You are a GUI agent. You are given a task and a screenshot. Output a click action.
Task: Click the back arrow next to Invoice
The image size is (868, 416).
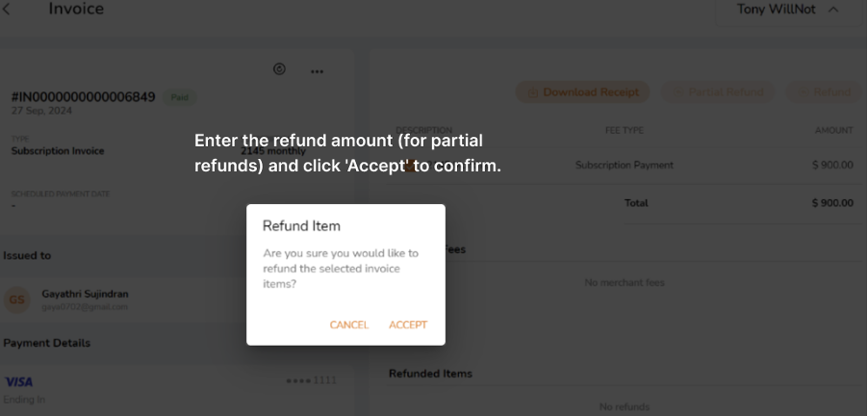(x=6, y=9)
